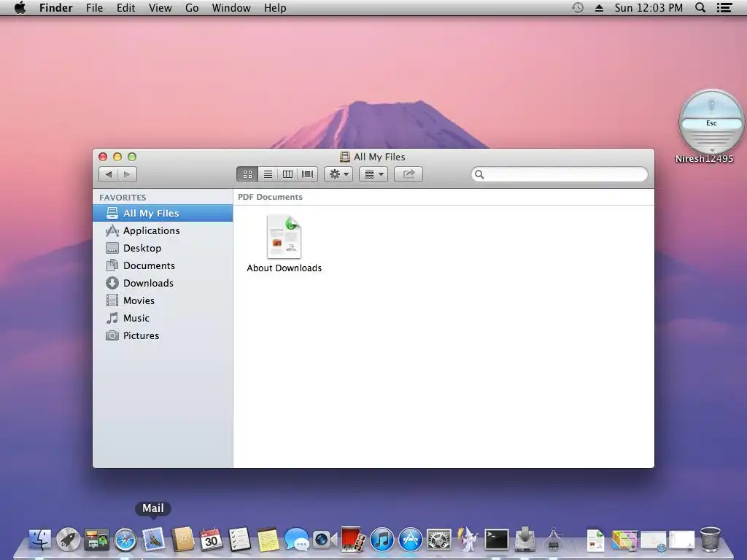Click the clock showing Sun 12:03 PM

[x=649, y=8]
